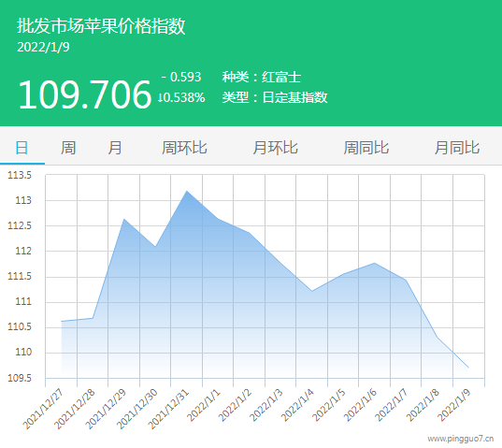Open the 周环比 tab
Image resolution: width=502 pixels, height=448 pixels.
tap(184, 148)
